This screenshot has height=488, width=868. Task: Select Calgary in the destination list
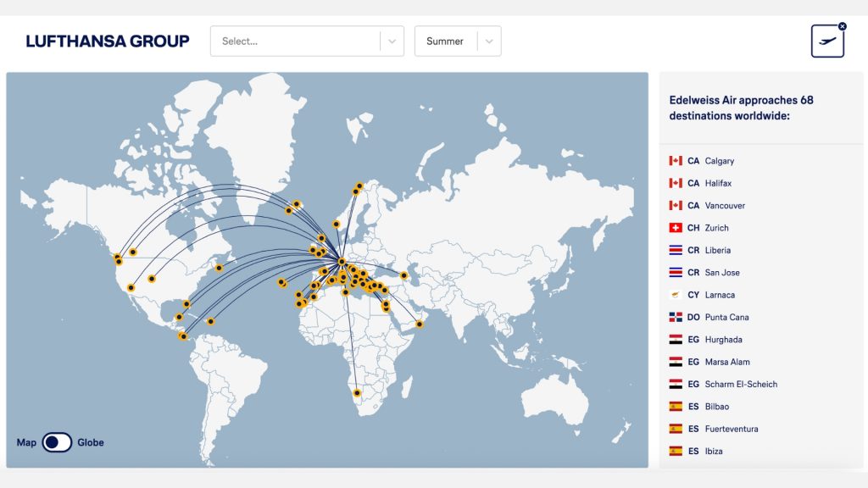click(719, 161)
